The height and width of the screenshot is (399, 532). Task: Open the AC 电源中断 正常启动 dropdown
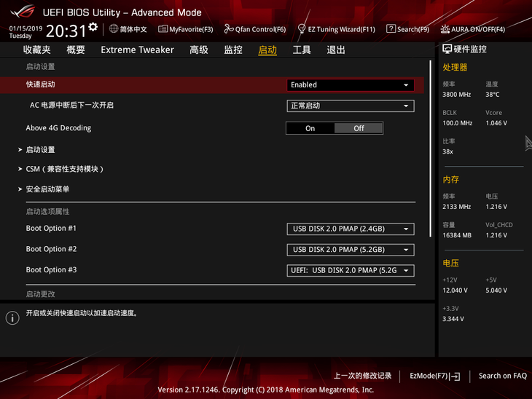[351, 106]
